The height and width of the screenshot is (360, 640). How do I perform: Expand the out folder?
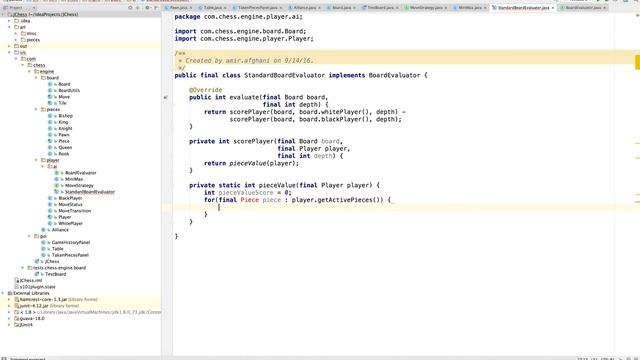click(x=10, y=46)
